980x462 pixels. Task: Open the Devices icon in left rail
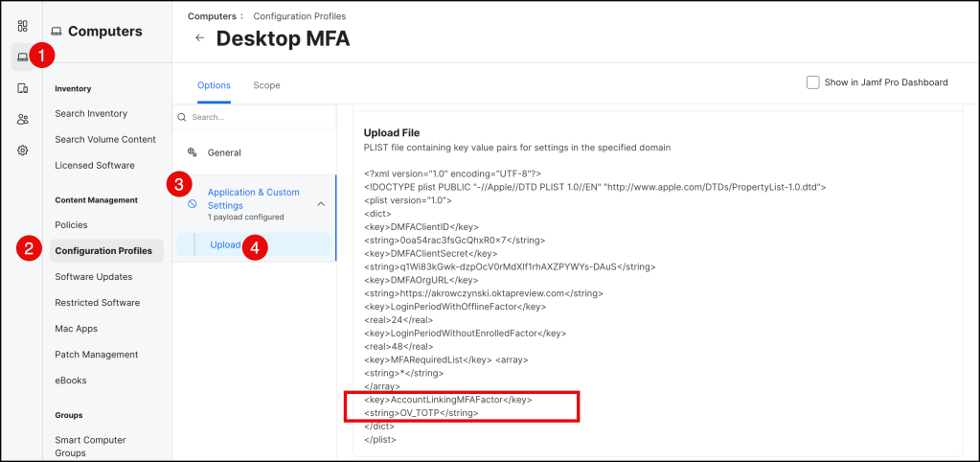pyautogui.click(x=23, y=88)
